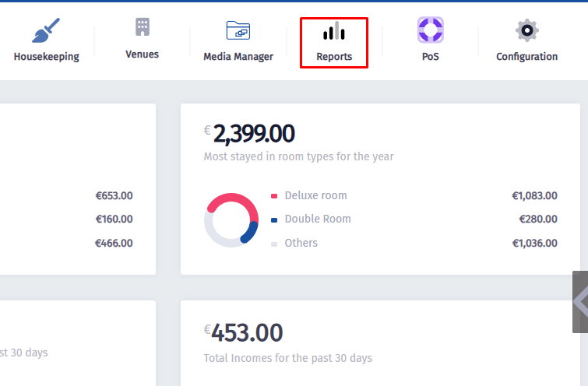
Task: Select the Double Room legend label
Action: click(x=318, y=219)
